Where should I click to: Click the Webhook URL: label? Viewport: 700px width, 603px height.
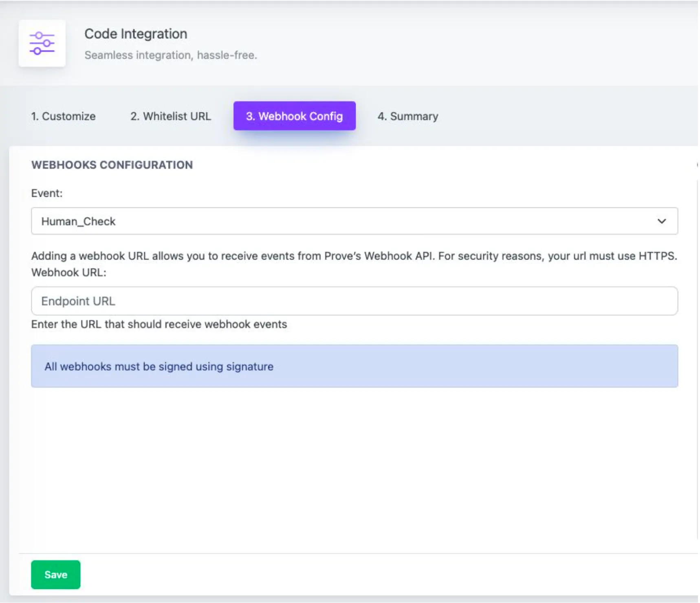[69, 272]
